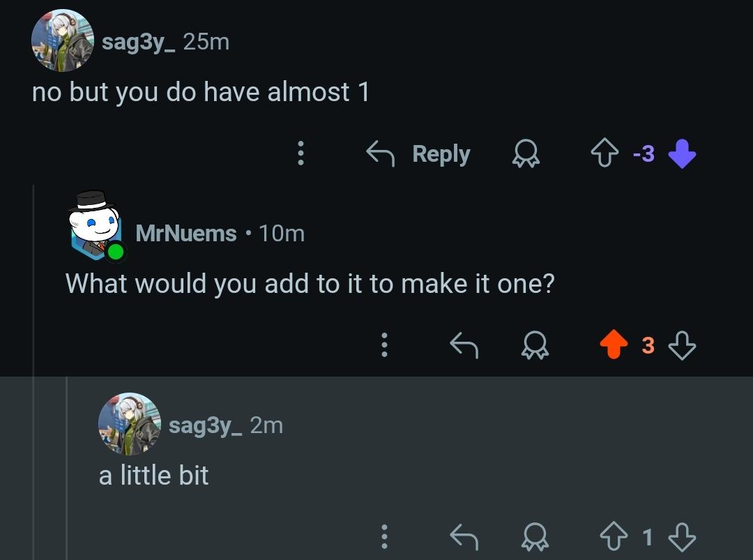This screenshot has height=560, width=753.
Task: View sag3y_ avatar on the 2m comment
Action: (130, 424)
